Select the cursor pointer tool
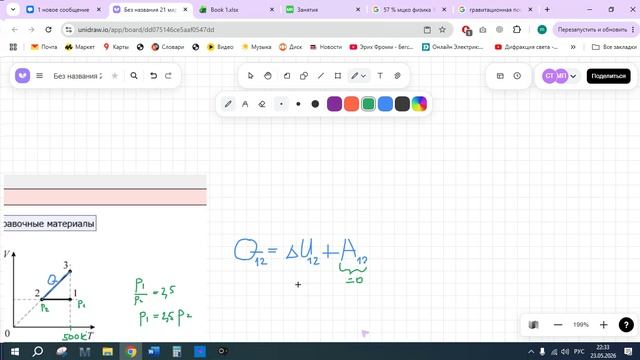Screen dimensions: 640x360 coord(251,76)
